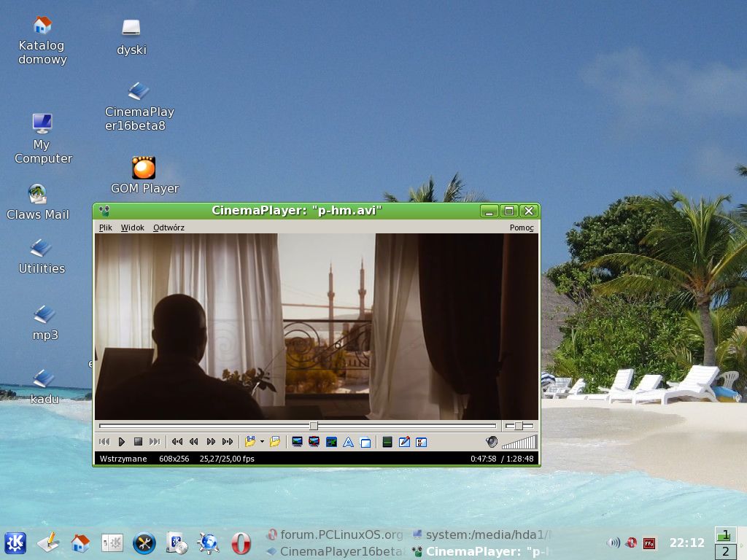Click the rewind button
The height and width of the screenshot is (560, 747).
click(194, 442)
